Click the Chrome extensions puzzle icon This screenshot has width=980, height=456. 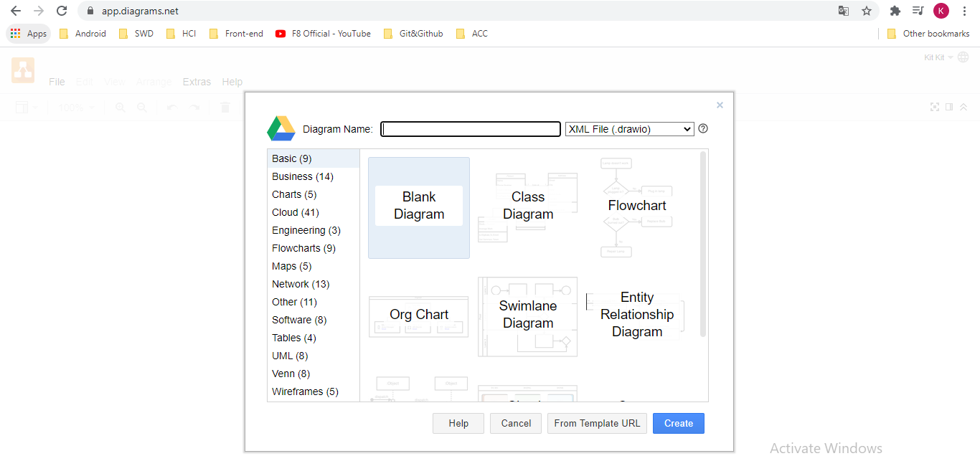pyautogui.click(x=895, y=11)
